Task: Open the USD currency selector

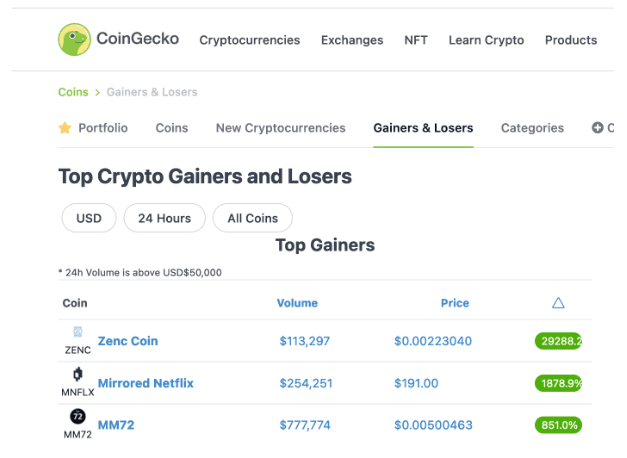Action: pos(89,218)
